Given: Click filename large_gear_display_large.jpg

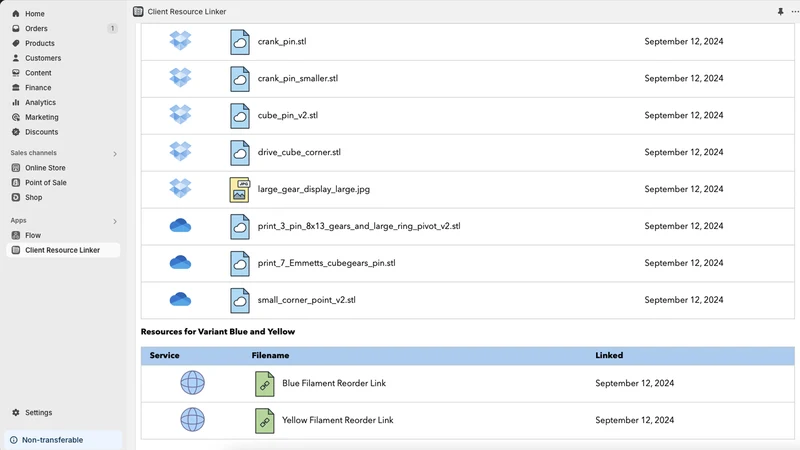Looking at the screenshot, I should point(314,189).
